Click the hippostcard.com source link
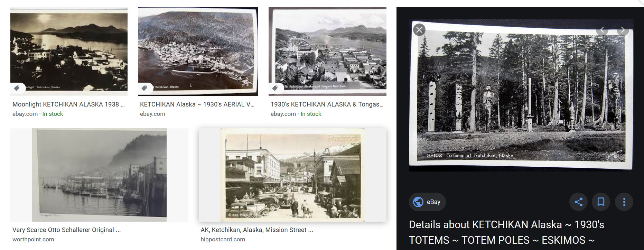The width and height of the screenshot is (644, 250). pyautogui.click(x=223, y=239)
